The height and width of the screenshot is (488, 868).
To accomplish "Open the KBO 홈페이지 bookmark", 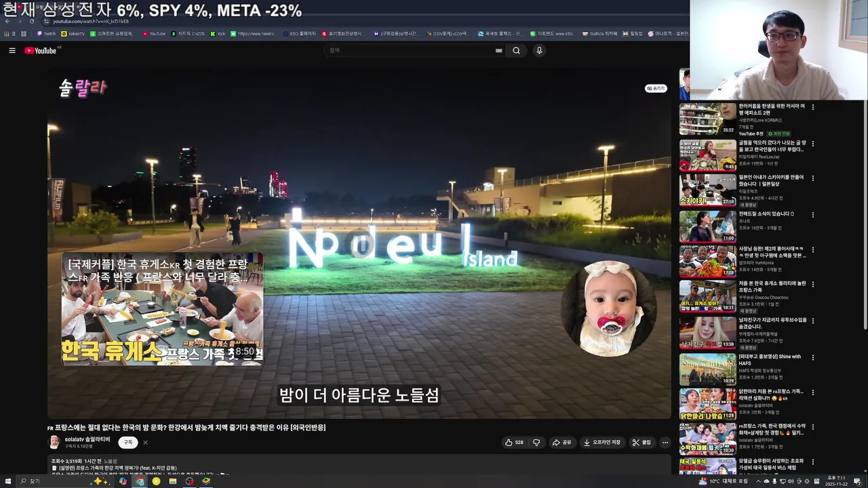I will 299,33.
